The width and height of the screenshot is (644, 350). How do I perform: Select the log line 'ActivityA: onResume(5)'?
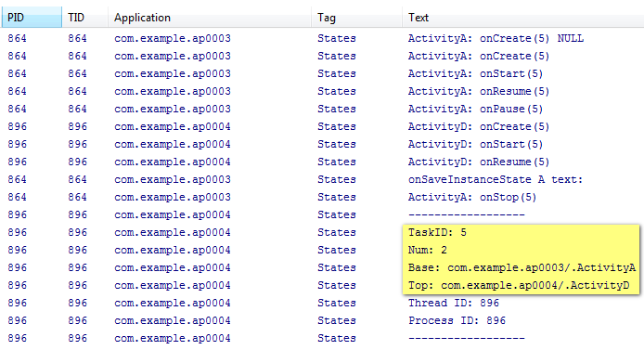click(479, 92)
